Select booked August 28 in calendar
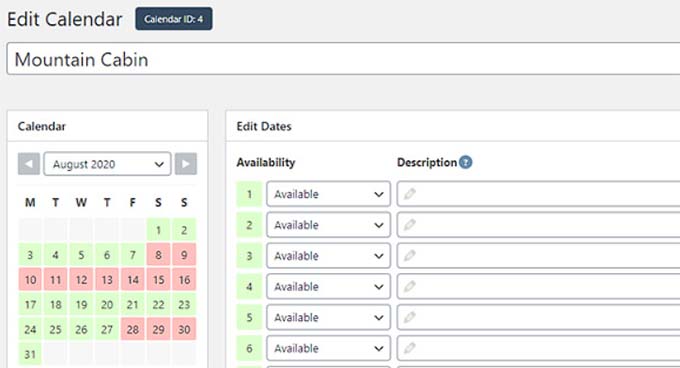Image resolution: width=680 pixels, height=368 pixels. pyautogui.click(x=133, y=329)
